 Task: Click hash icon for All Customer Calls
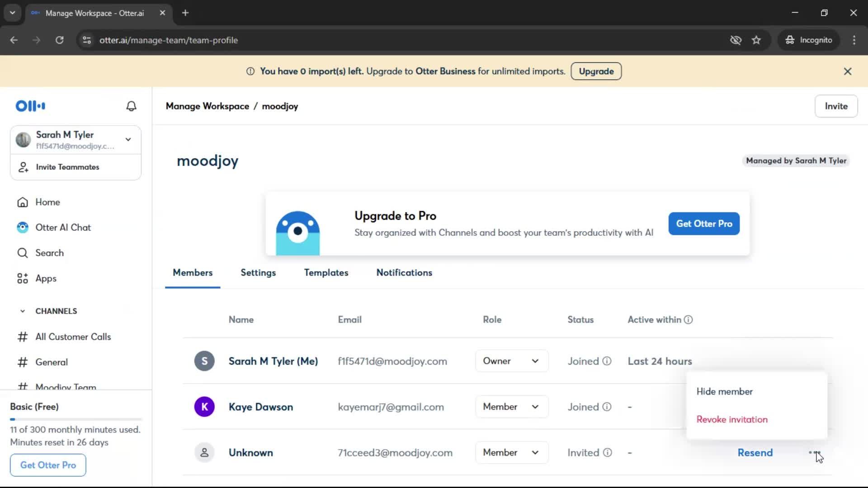point(23,337)
